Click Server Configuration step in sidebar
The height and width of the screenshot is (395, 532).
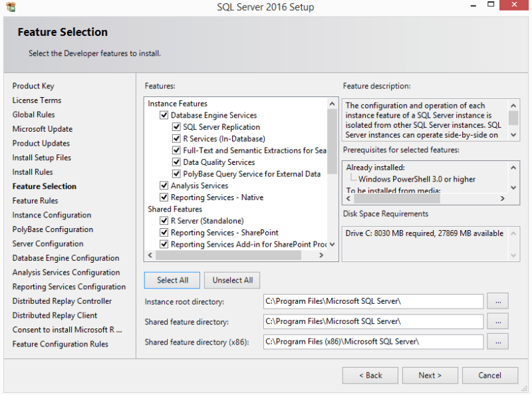pyautogui.click(x=48, y=243)
